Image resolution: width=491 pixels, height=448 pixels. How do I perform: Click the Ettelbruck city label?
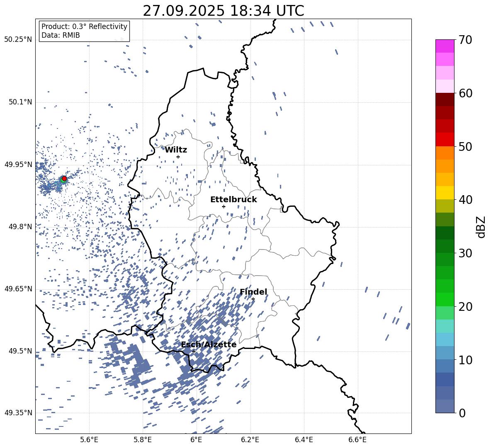(233, 200)
